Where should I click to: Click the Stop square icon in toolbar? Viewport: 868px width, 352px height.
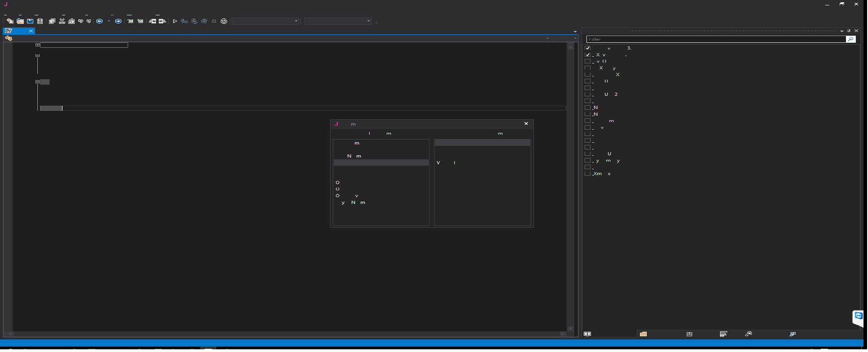point(214,21)
